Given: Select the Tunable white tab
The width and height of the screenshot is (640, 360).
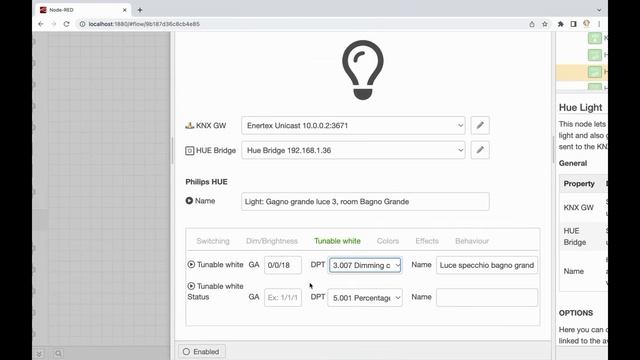Looking at the screenshot, I should [337, 241].
